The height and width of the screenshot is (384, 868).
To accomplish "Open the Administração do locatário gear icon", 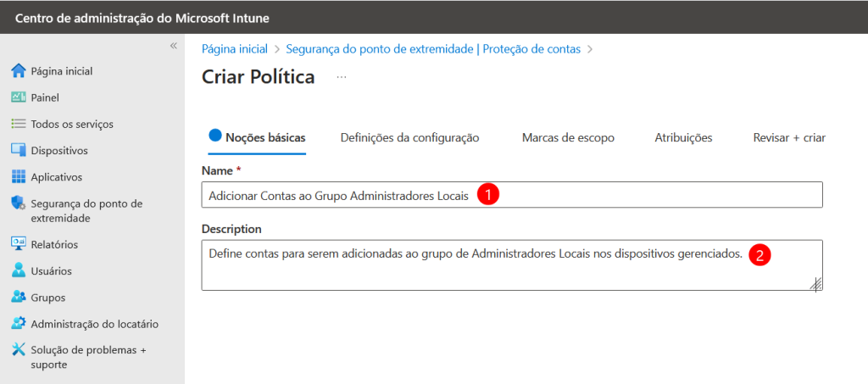I will point(19,323).
